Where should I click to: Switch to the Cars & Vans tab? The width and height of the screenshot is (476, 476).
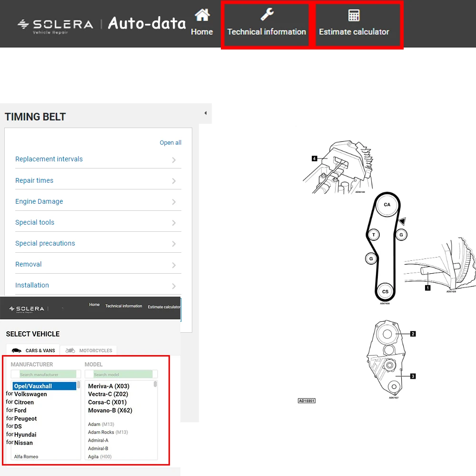[x=33, y=350]
